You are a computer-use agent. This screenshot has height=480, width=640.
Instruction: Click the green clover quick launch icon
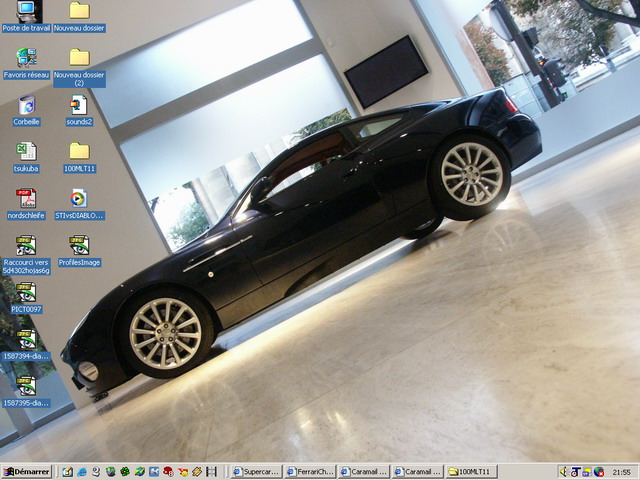pos(125,472)
